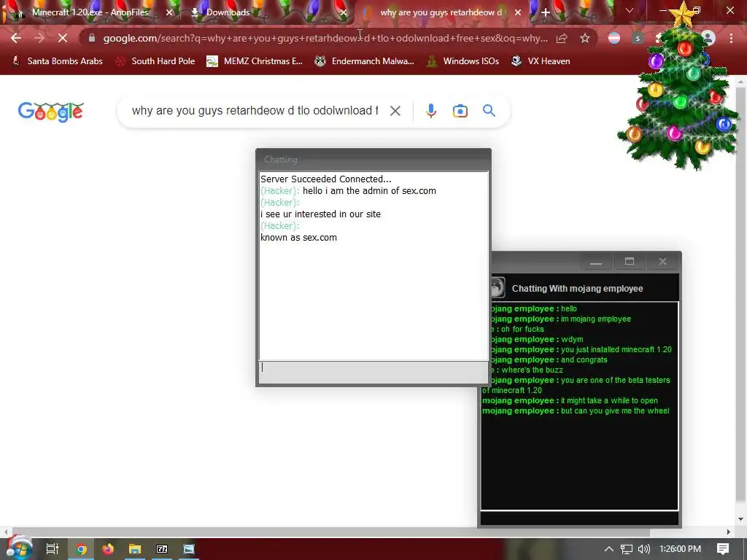The width and height of the screenshot is (747, 560).
Task: Click 'but can you give me the wheel' message
Action: coord(615,411)
